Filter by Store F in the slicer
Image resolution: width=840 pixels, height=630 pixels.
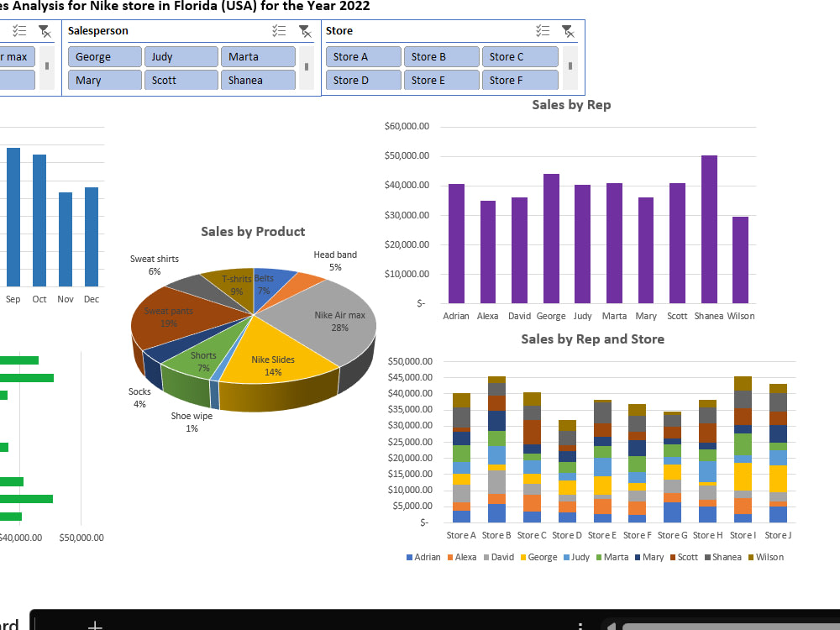click(520, 81)
